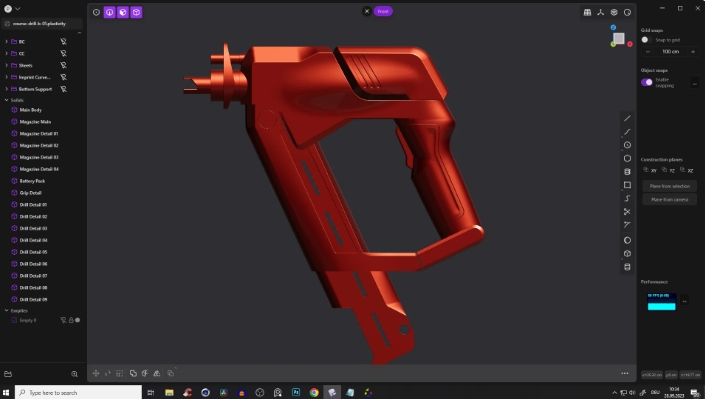Select the Line tool in the right toolbar
Viewport: 705px width, 399px height.
(627, 118)
